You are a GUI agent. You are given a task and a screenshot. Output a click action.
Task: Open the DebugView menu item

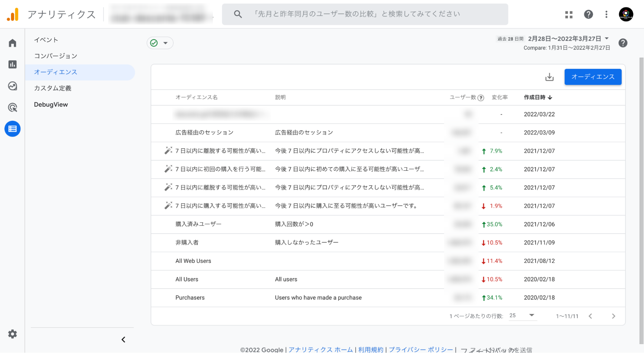pyautogui.click(x=51, y=104)
